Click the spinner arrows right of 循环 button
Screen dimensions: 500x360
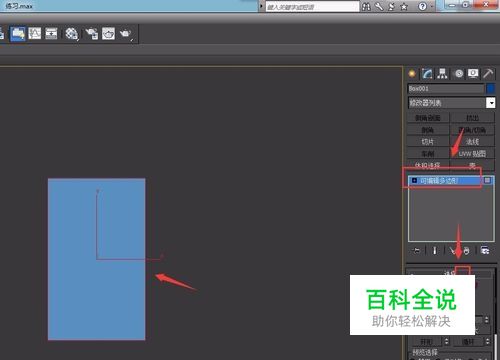click(x=487, y=341)
